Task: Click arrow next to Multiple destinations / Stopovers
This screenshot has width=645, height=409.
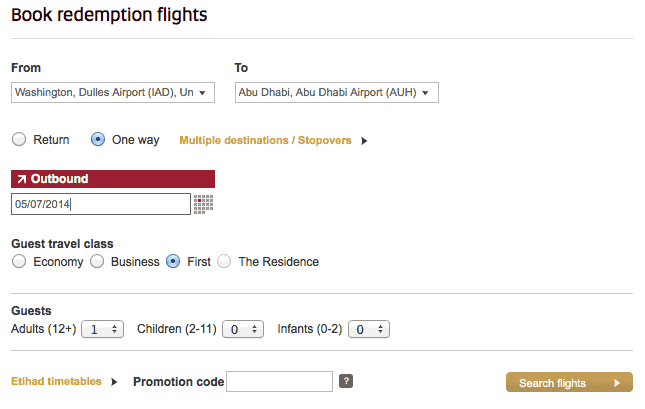Action: (x=364, y=141)
